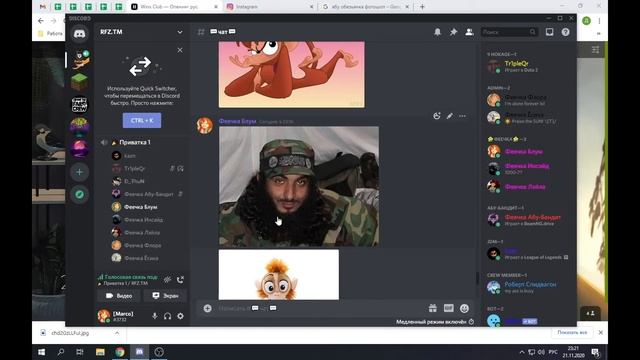The width and height of the screenshot is (640, 360).
Task: Open the Gmail pinned tab
Action: click(x=43, y=7)
